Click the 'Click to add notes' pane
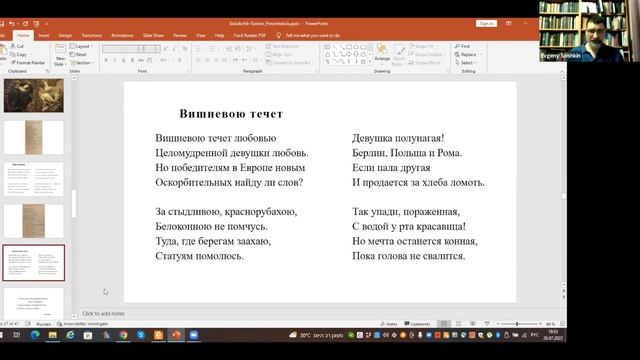 pos(103,313)
